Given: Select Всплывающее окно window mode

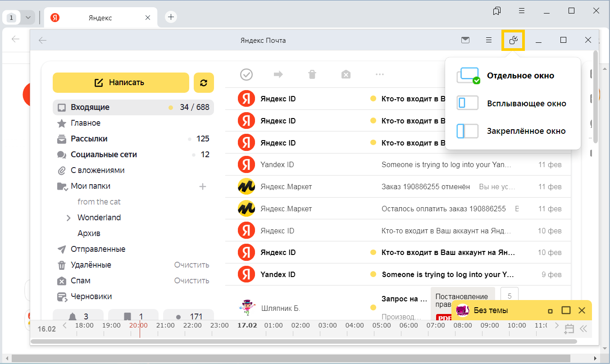Looking at the screenshot, I should pyautogui.click(x=526, y=104).
